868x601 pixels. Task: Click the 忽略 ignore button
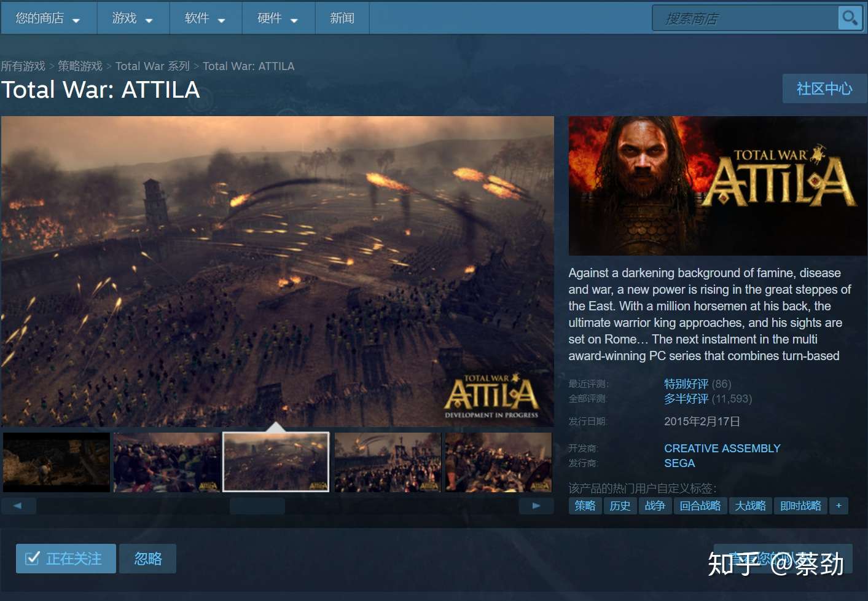click(148, 559)
